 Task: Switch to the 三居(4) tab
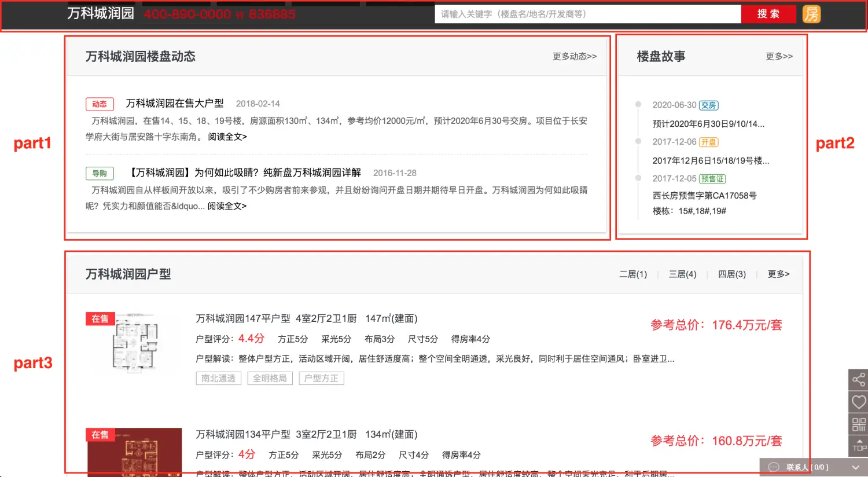coord(683,274)
